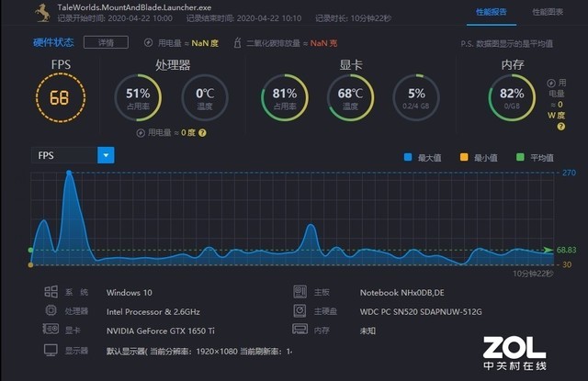Click the processor 51% usage gauge
This screenshot has height=381, width=588.
[x=138, y=97]
